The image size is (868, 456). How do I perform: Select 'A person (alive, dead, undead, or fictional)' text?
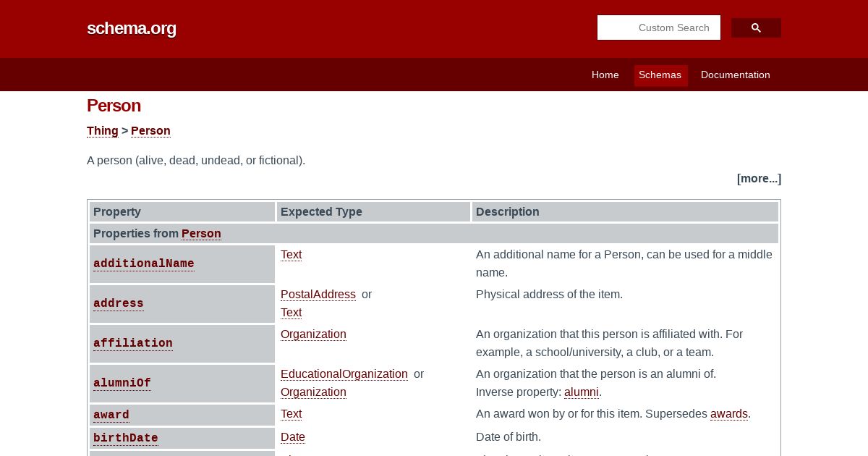point(196,161)
